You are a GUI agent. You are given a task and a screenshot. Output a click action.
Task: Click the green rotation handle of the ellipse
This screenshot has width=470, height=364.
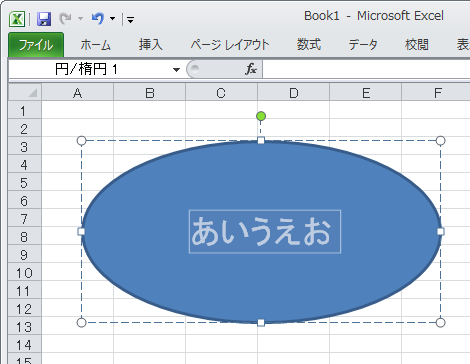pos(261,116)
